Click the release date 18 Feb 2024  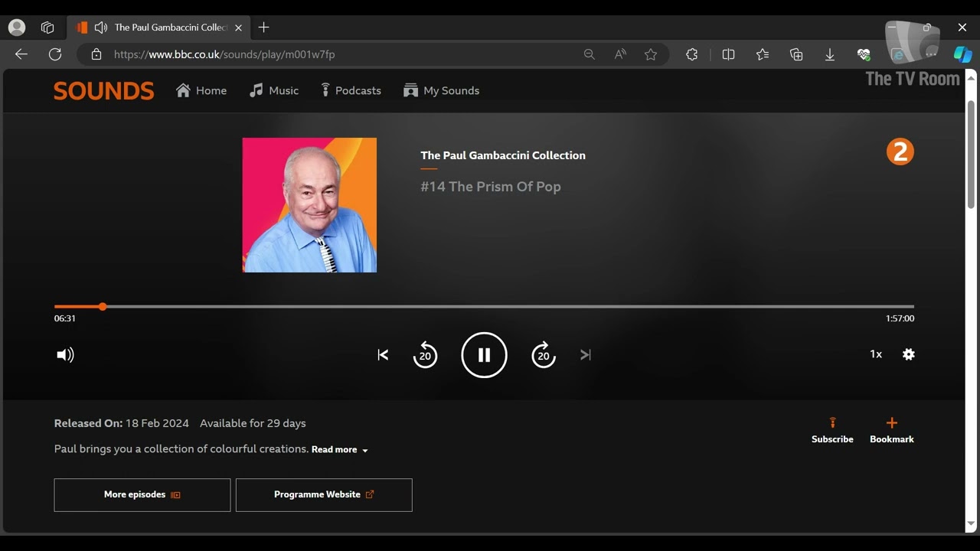pos(157,423)
